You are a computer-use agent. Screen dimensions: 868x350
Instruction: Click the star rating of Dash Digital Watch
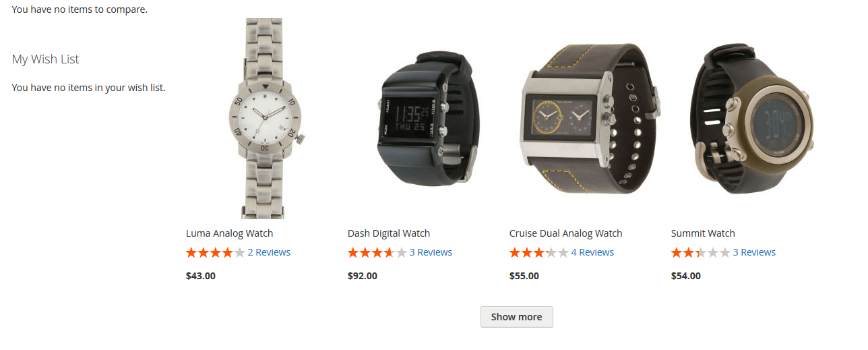tap(377, 252)
